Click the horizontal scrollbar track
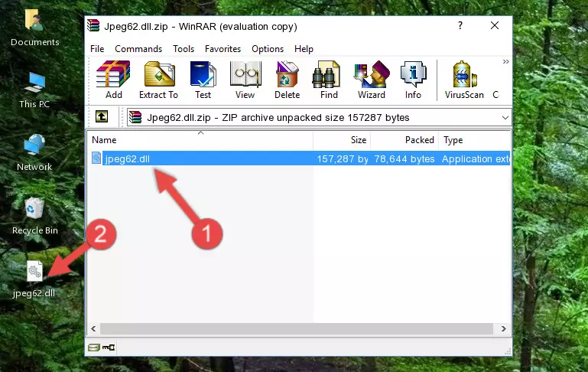Screen dimensions: 588x372 [296, 329]
